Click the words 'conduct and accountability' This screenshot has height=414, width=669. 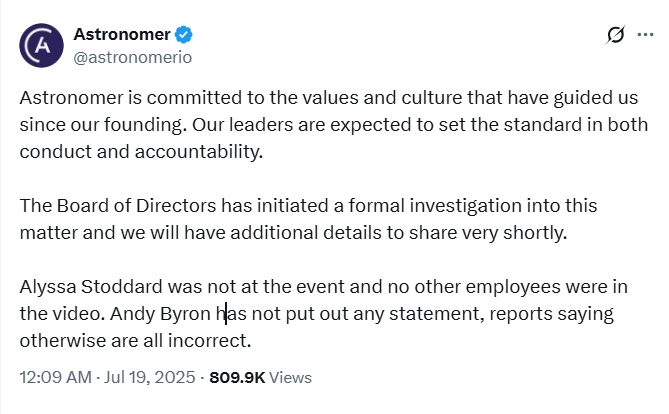(x=141, y=152)
